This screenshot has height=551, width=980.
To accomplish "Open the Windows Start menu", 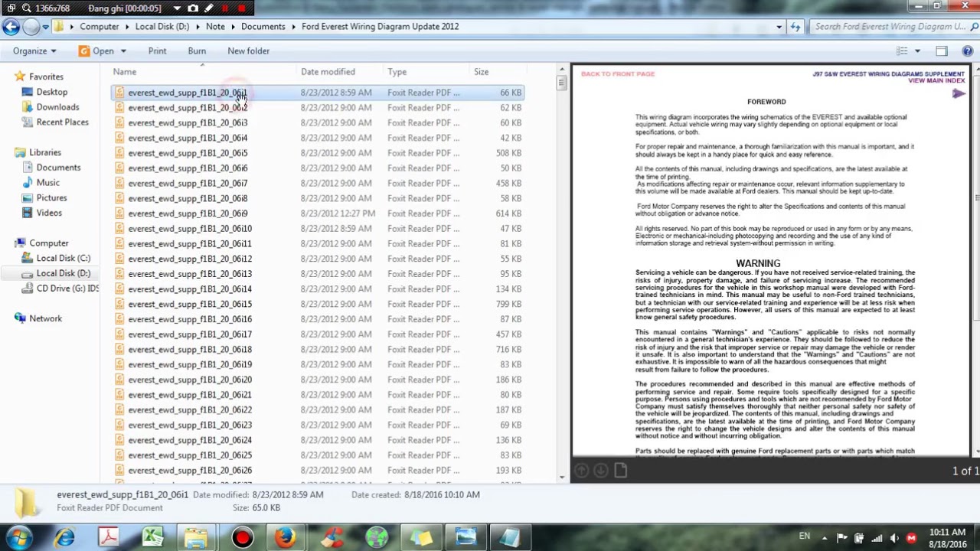I will pos(18,537).
